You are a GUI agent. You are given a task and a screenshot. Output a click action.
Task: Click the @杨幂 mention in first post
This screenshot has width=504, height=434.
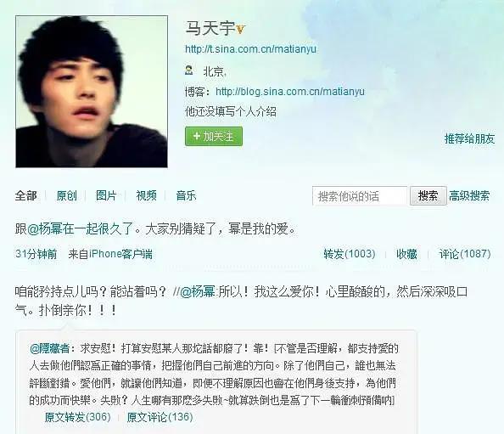(x=45, y=229)
